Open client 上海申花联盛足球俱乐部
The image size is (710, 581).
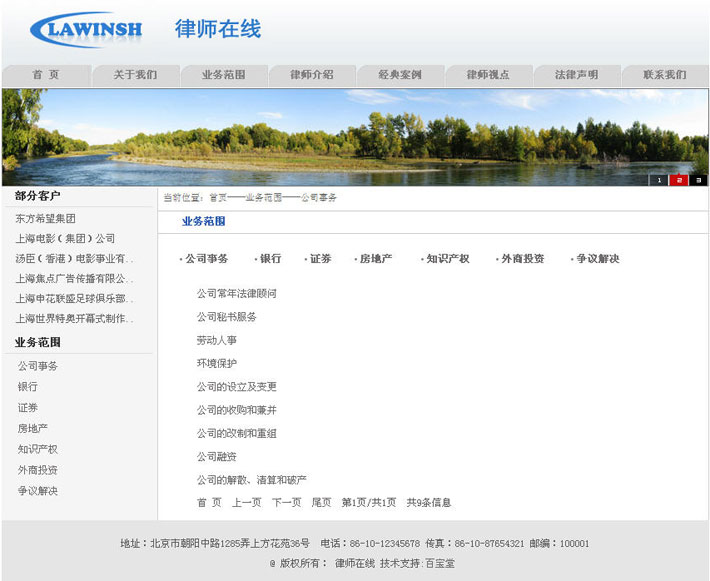tap(74, 298)
